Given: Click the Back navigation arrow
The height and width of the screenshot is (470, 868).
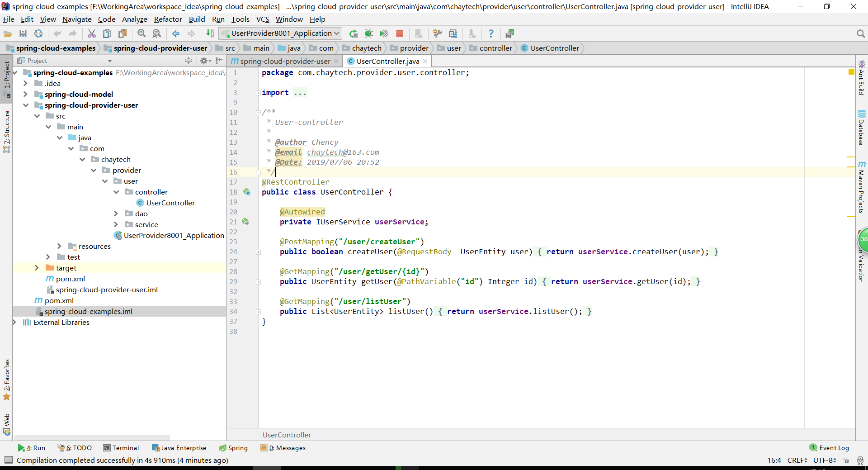Looking at the screenshot, I should click(176, 33).
